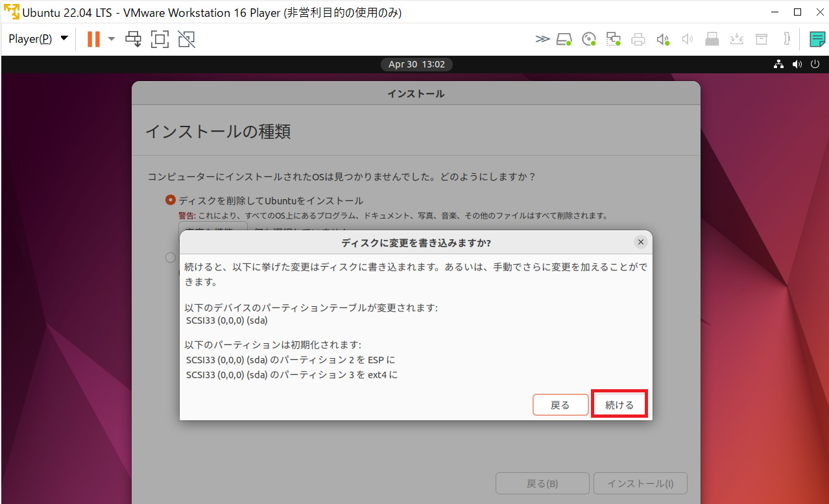Click the printer device icon
Screen dimensions: 829x504
coord(638,39)
